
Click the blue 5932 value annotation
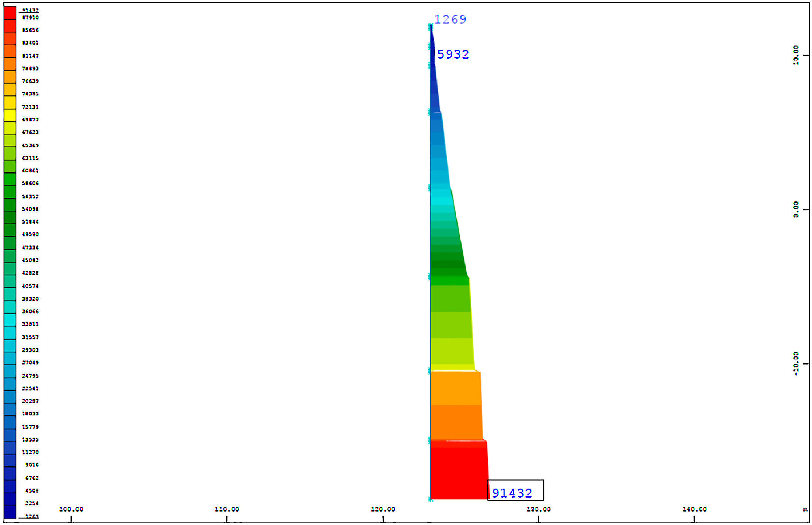click(x=453, y=55)
